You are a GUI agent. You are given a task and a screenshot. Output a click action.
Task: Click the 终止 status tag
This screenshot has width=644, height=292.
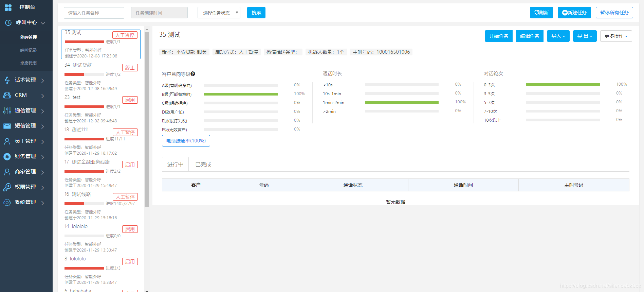[x=130, y=68]
